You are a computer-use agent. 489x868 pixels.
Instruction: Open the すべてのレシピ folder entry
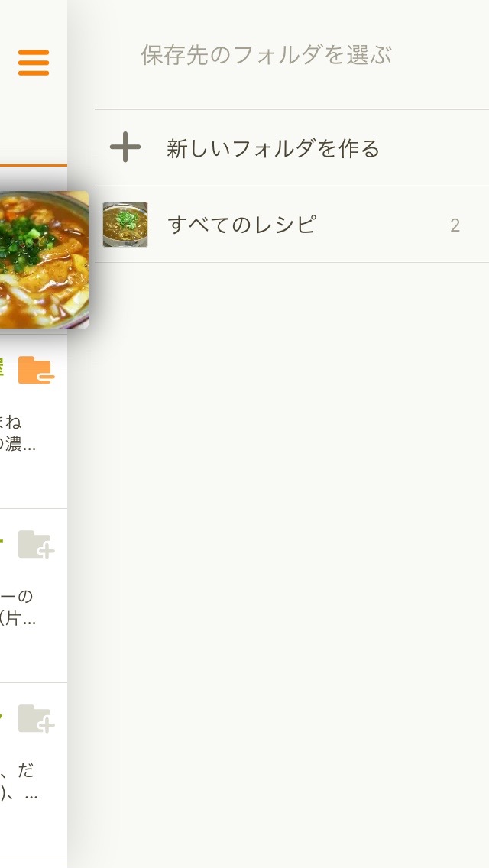(x=292, y=224)
